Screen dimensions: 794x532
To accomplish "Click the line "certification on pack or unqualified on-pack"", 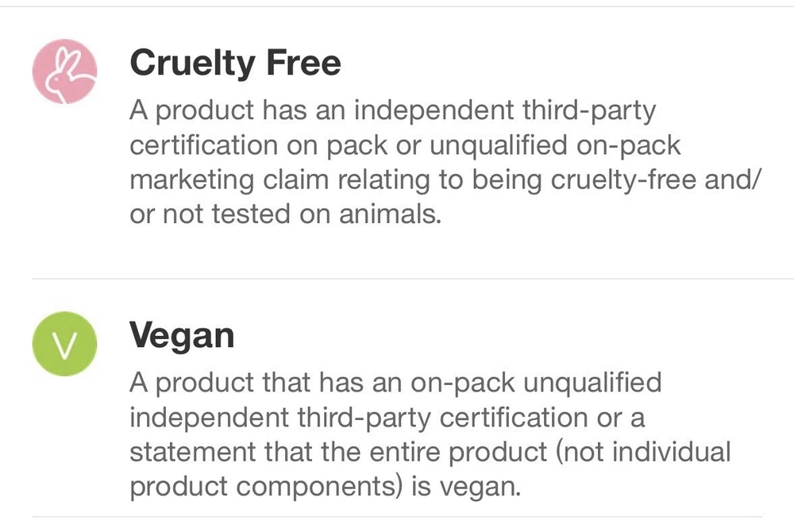I will tap(405, 146).
